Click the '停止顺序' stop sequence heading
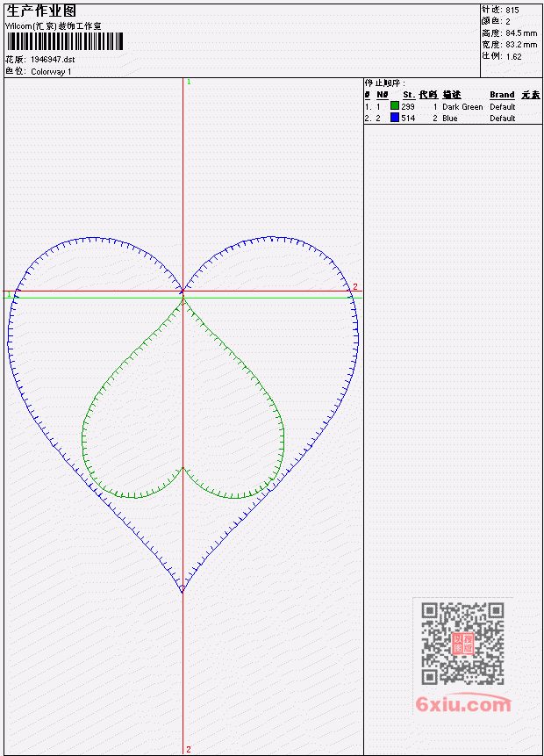This screenshot has height=756, width=544. (384, 83)
